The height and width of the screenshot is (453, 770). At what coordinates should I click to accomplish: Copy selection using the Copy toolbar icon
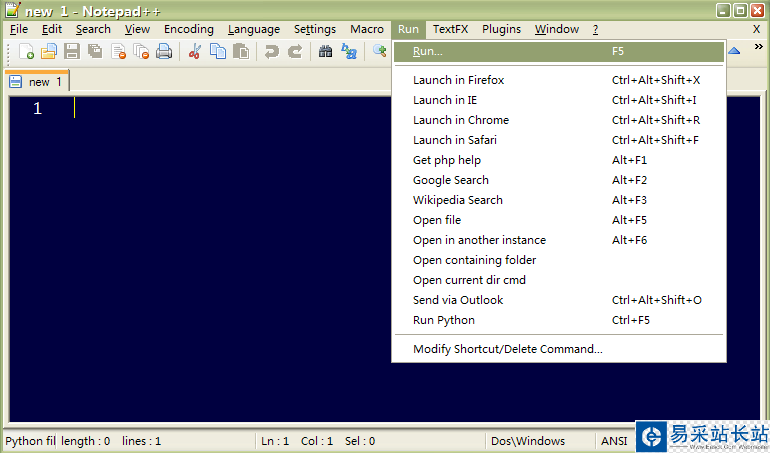(x=218, y=51)
